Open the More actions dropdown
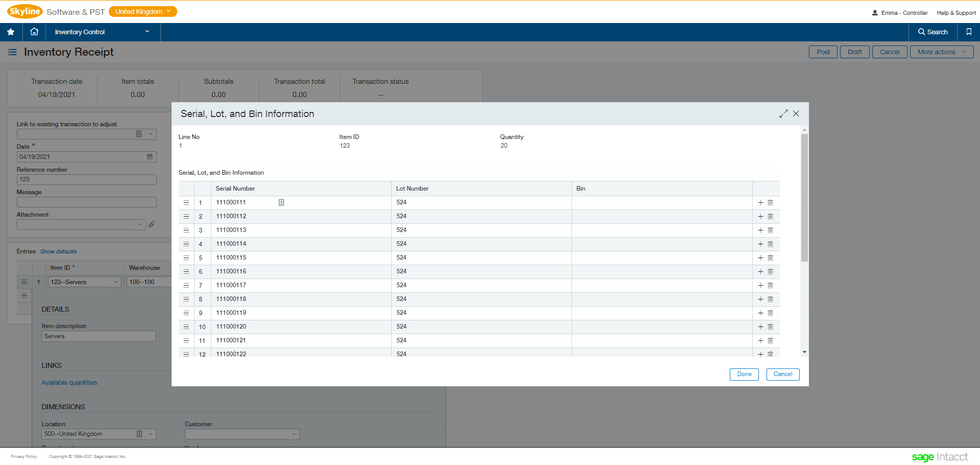 940,52
